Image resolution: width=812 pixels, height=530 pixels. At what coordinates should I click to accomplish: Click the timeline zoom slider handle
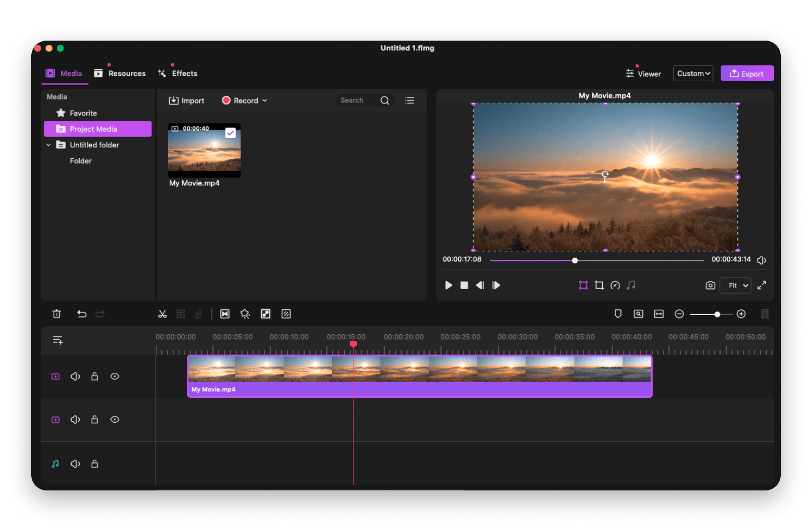tap(717, 314)
